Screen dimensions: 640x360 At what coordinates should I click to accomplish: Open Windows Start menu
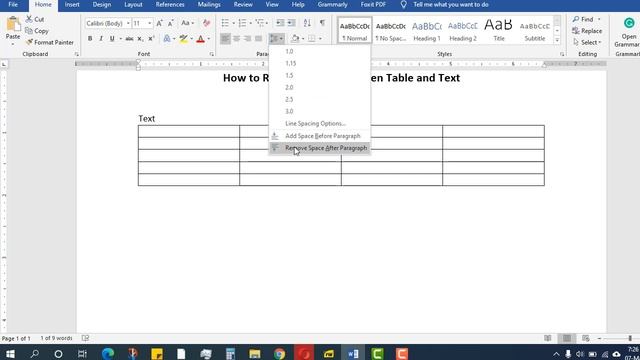pyautogui.click(x=10, y=353)
